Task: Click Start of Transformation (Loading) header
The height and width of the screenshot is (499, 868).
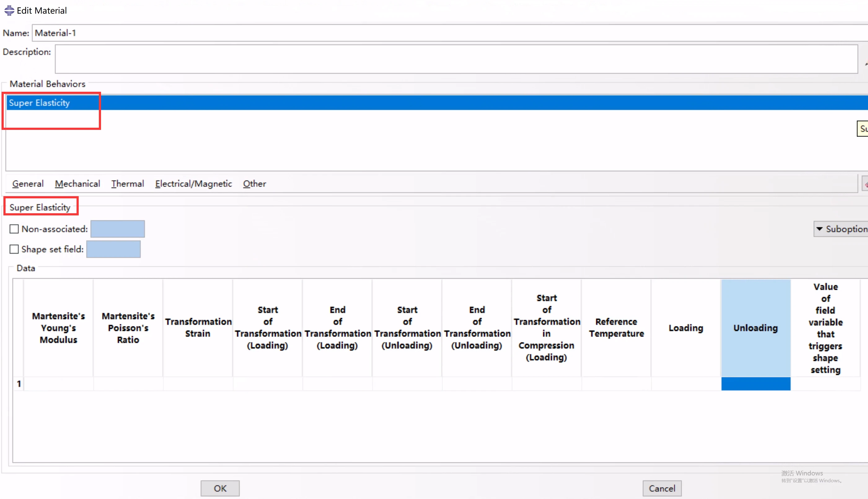Action: click(x=268, y=328)
